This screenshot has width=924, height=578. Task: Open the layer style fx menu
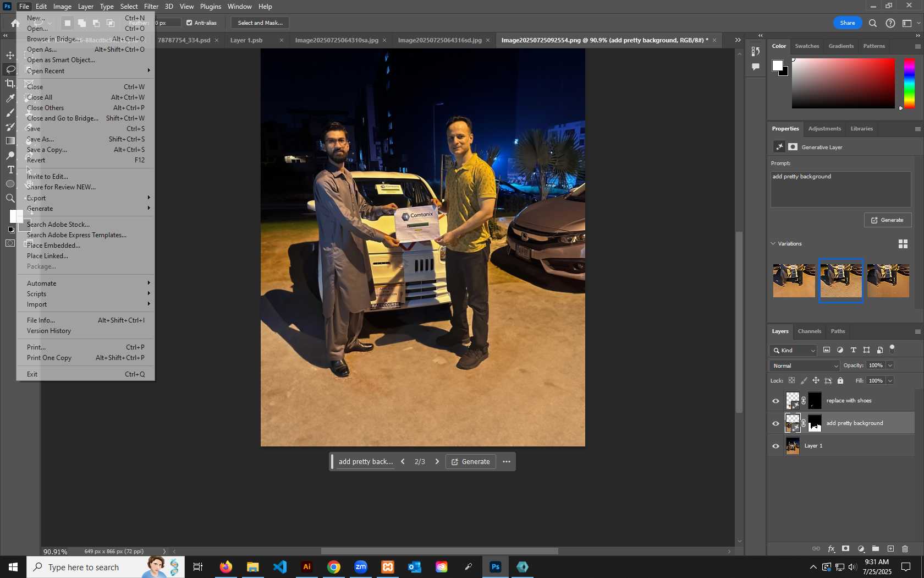pyautogui.click(x=831, y=549)
